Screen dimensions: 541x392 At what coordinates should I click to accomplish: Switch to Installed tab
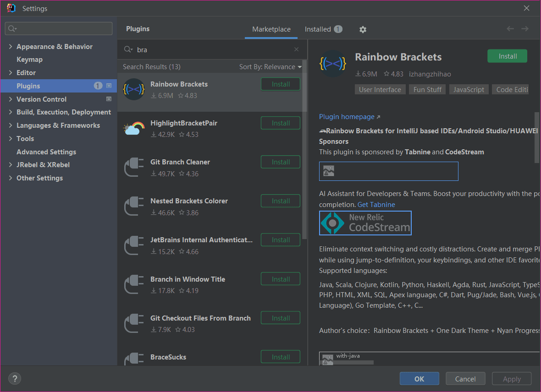click(x=323, y=29)
